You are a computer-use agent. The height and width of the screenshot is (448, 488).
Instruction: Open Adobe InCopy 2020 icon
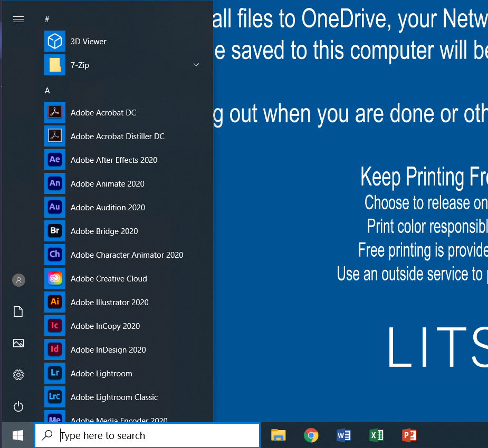click(x=55, y=326)
